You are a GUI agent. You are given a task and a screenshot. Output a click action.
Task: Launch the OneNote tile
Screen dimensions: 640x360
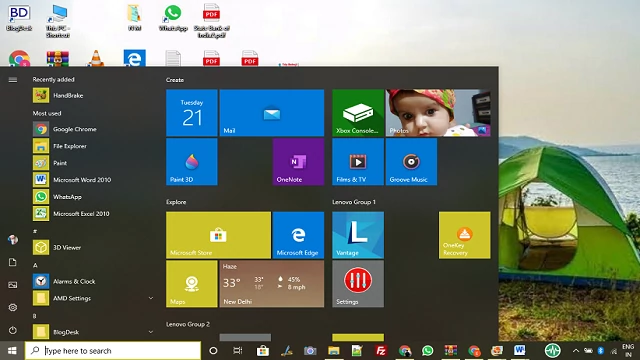pos(298,162)
